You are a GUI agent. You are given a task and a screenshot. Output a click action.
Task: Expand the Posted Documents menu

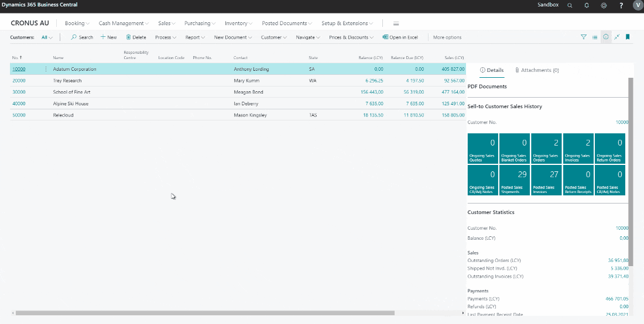[x=287, y=23]
